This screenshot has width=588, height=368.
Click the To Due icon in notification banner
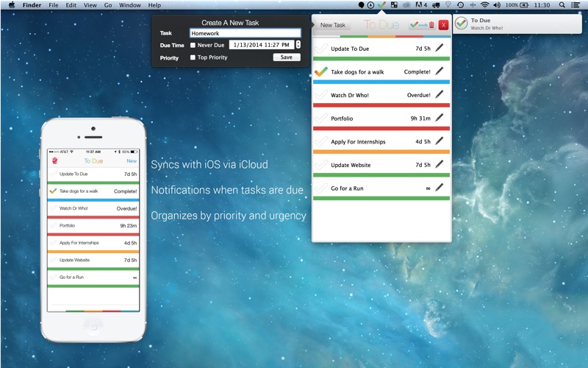(x=462, y=24)
